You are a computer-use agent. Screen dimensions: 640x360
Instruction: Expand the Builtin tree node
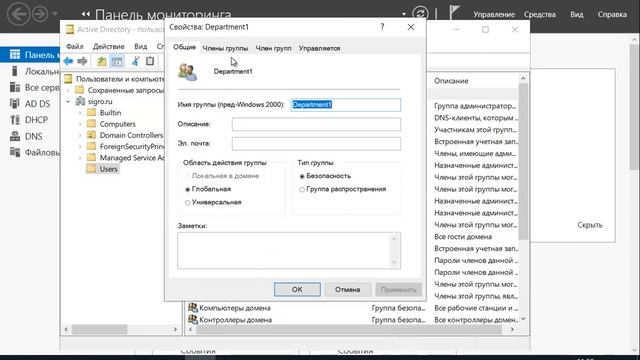click(x=80, y=113)
